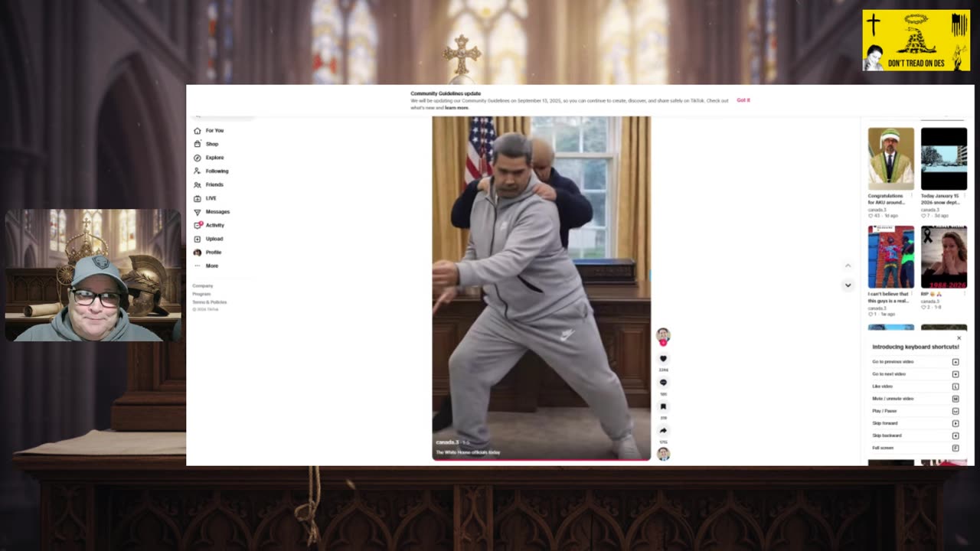Open comments with speech bubble icon

[663, 383]
